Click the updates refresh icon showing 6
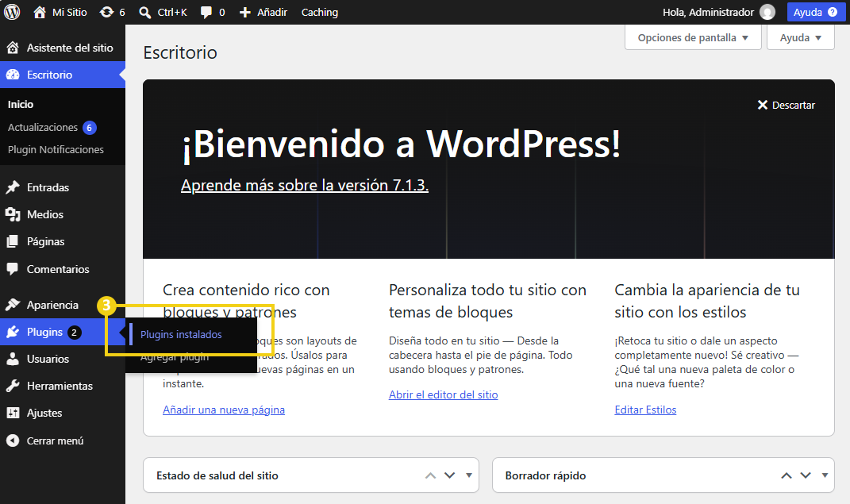The image size is (850, 504). (106, 12)
